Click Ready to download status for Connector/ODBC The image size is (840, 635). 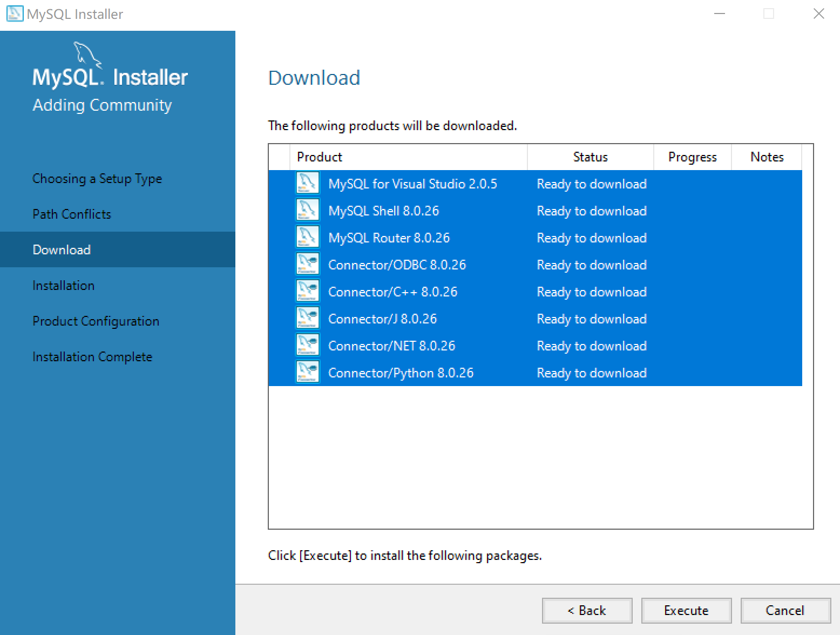tap(592, 265)
